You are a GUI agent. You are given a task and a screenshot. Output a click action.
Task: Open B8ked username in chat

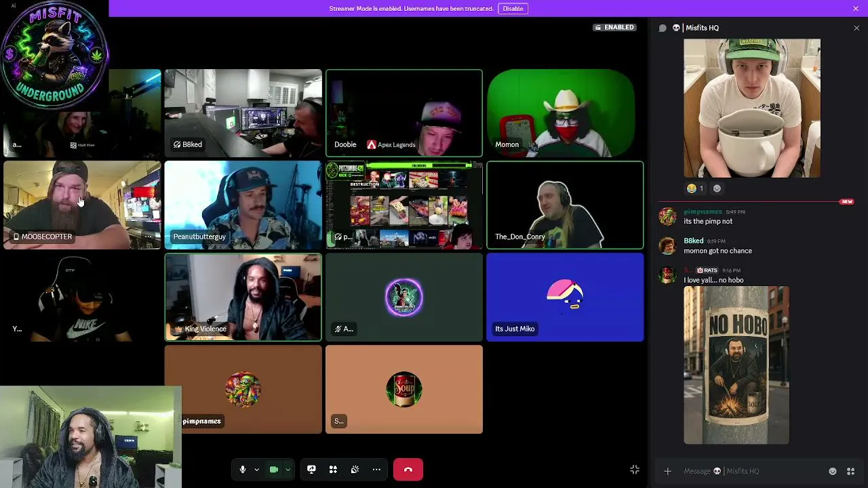(694, 241)
